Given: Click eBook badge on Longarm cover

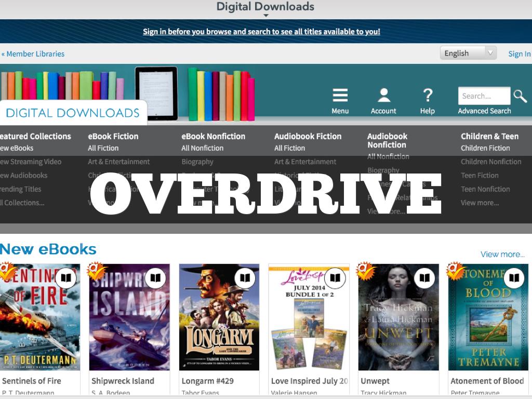Looking at the screenshot, I should point(245,278).
